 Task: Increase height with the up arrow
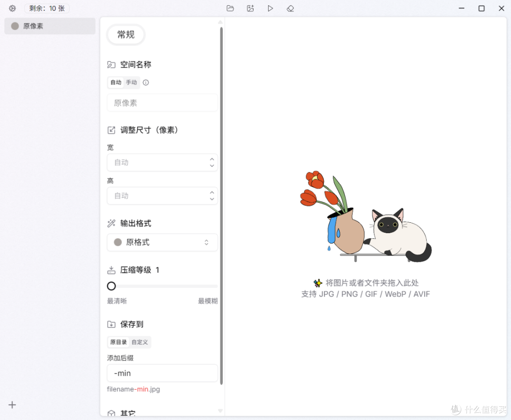[212, 192]
